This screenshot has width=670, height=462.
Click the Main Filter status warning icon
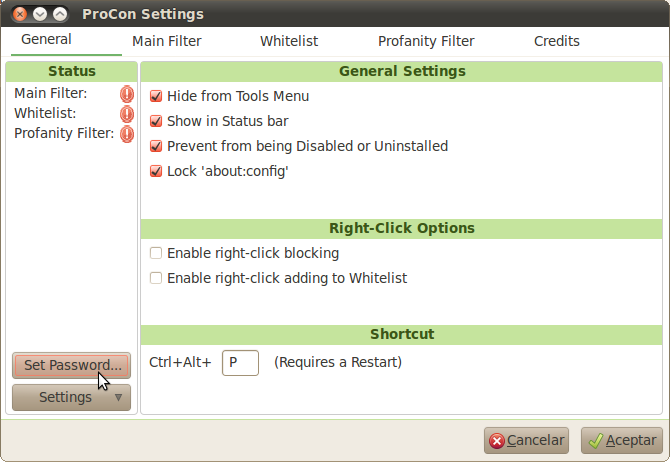pyautogui.click(x=127, y=94)
